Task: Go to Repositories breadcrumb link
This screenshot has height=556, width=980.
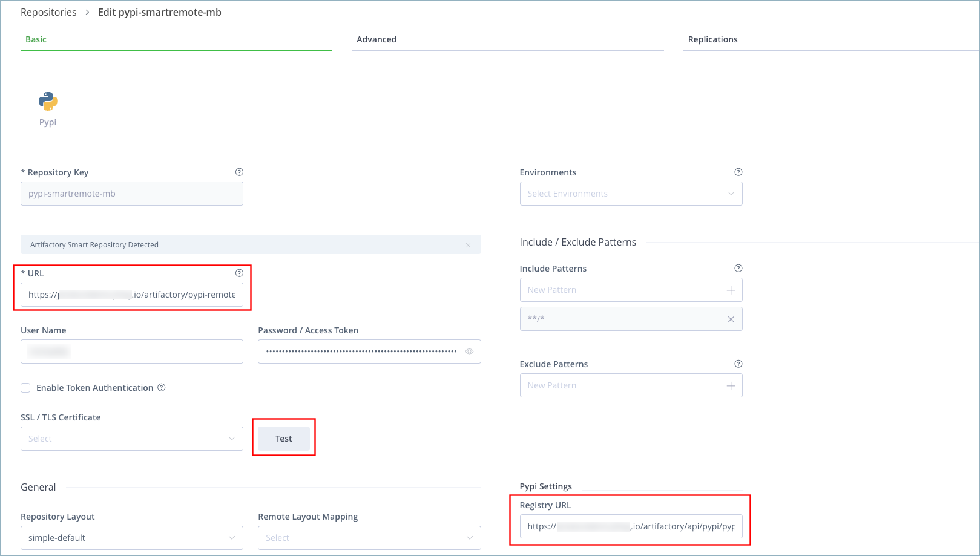Action: (48, 12)
